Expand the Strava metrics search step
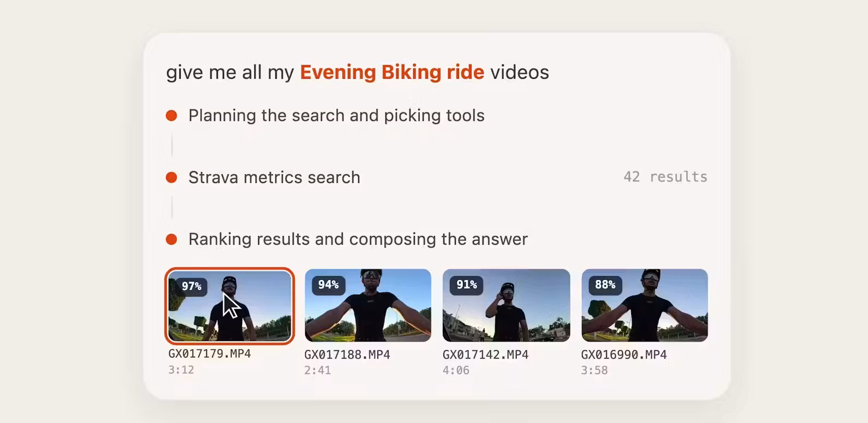 (x=274, y=178)
